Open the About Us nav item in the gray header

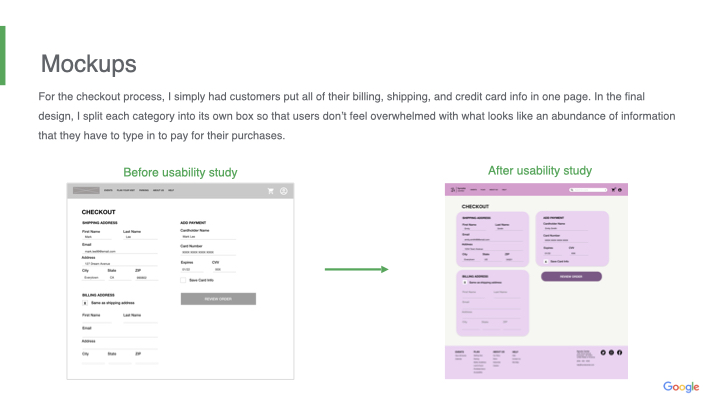(x=158, y=191)
